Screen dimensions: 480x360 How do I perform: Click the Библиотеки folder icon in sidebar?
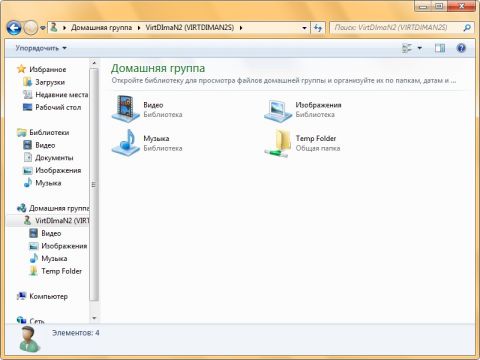pyautogui.click(x=21, y=132)
